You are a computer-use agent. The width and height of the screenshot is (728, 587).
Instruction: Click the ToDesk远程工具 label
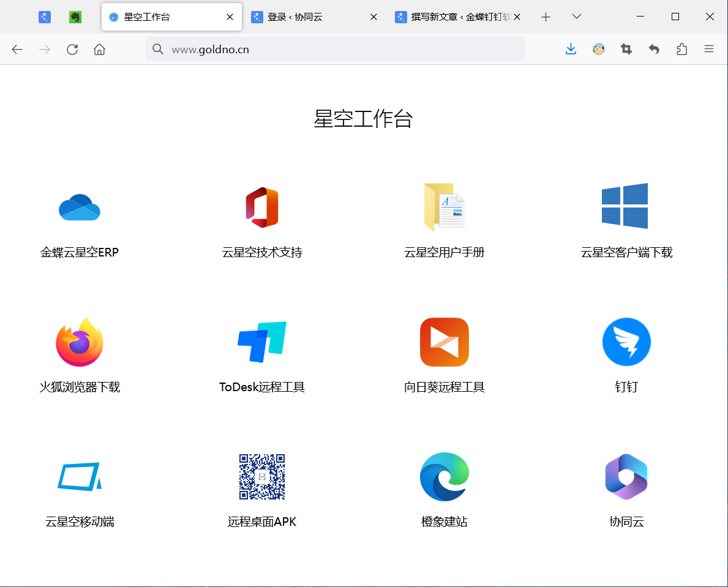coord(262,387)
